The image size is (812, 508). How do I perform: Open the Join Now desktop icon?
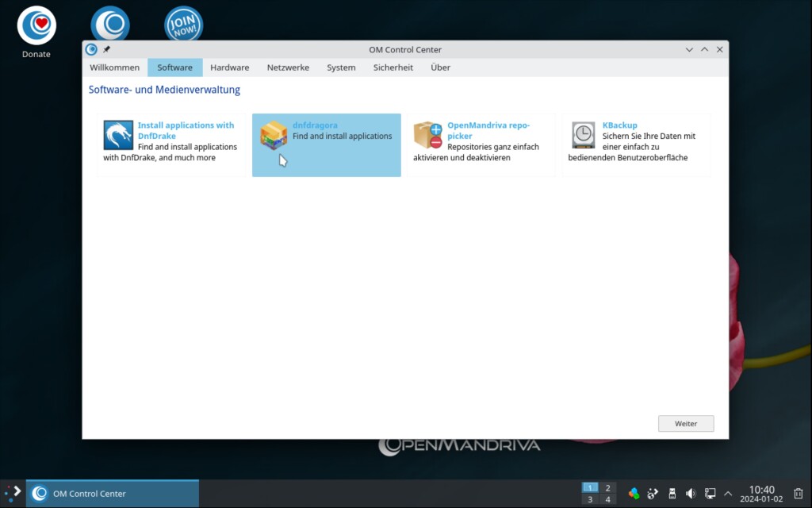click(x=184, y=25)
